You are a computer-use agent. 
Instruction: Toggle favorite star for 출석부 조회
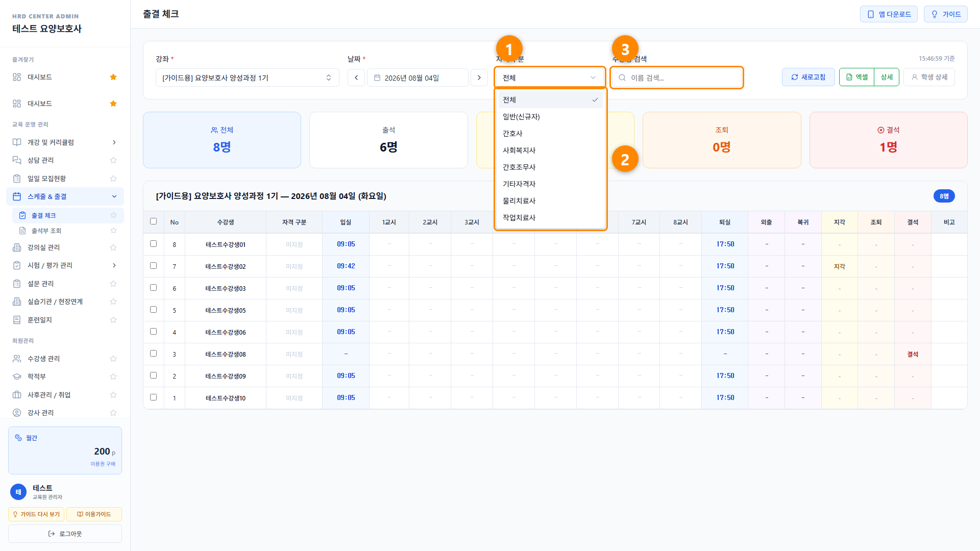[x=113, y=231]
